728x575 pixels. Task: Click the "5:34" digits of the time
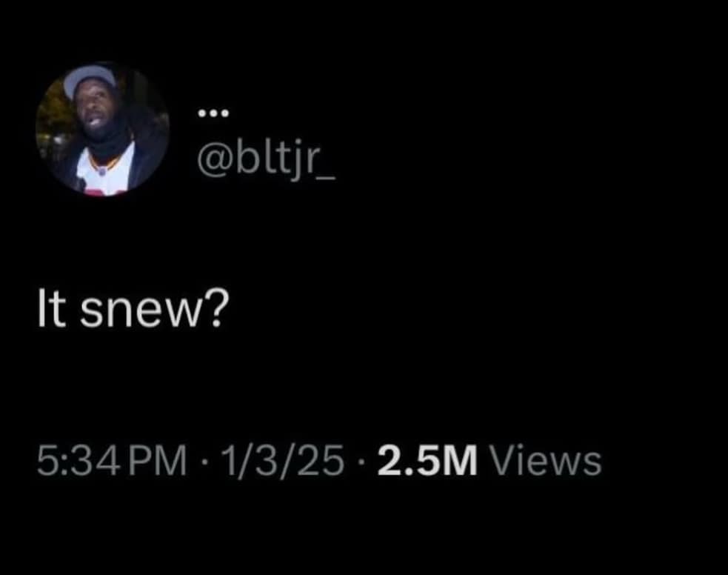(x=78, y=460)
